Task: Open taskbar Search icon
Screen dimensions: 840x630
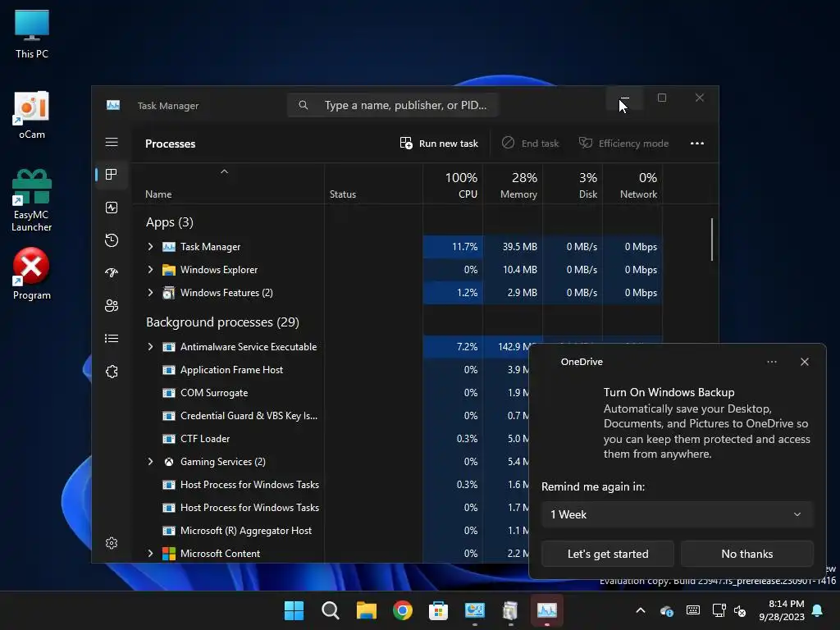Action: (x=330, y=610)
